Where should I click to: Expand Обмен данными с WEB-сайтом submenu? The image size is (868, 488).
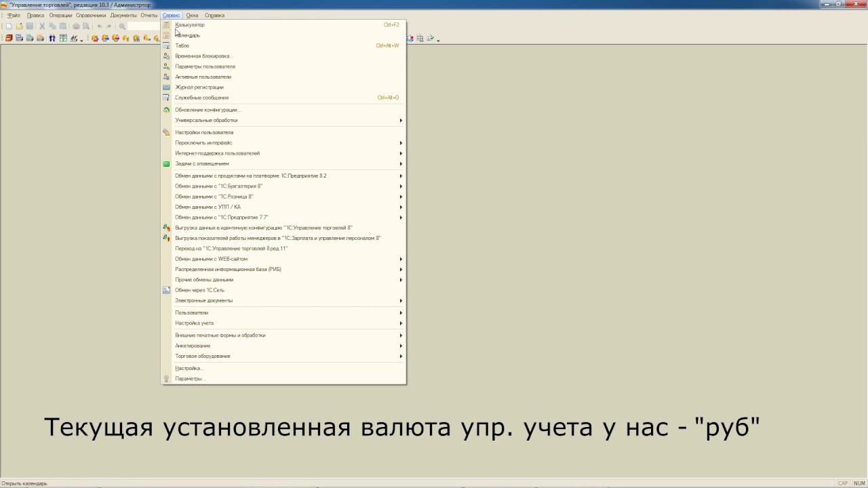coord(283,259)
